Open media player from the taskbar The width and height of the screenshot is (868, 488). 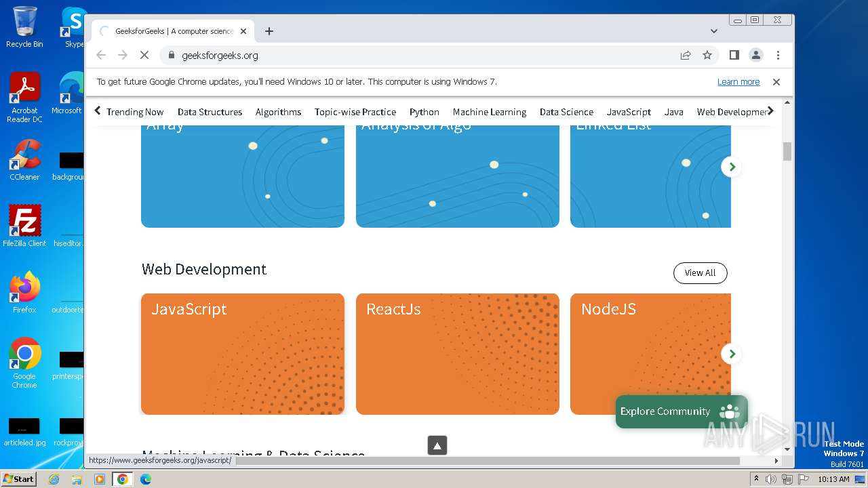click(x=100, y=479)
